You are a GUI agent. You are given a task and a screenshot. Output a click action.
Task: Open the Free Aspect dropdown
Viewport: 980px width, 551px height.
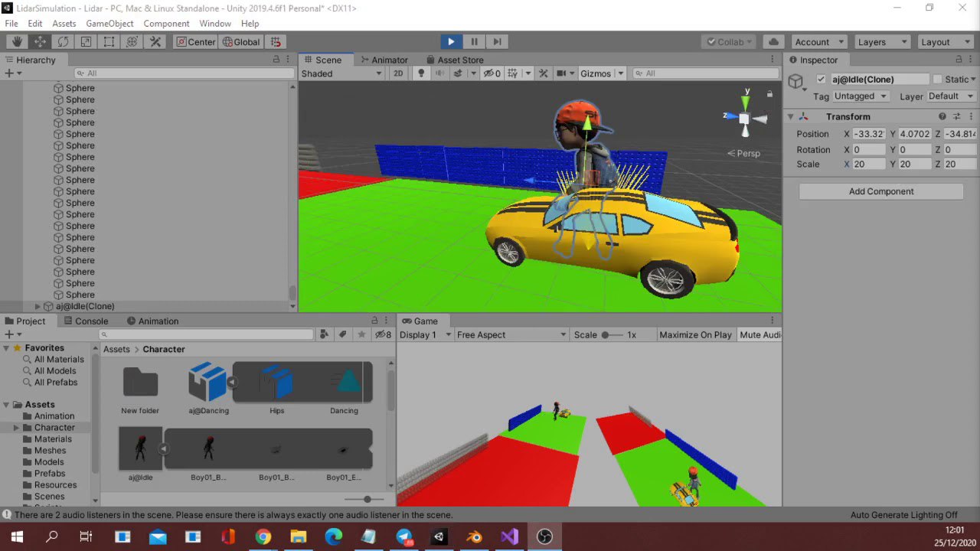point(511,335)
